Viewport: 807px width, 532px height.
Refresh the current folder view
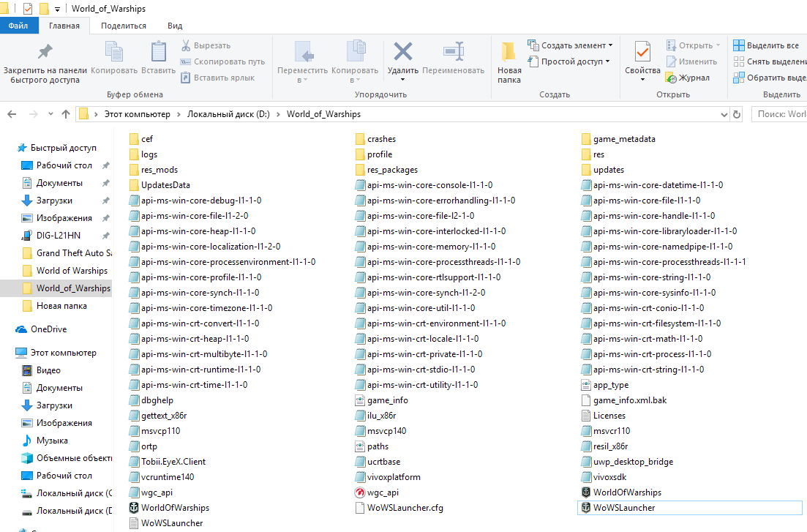tap(737, 114)
